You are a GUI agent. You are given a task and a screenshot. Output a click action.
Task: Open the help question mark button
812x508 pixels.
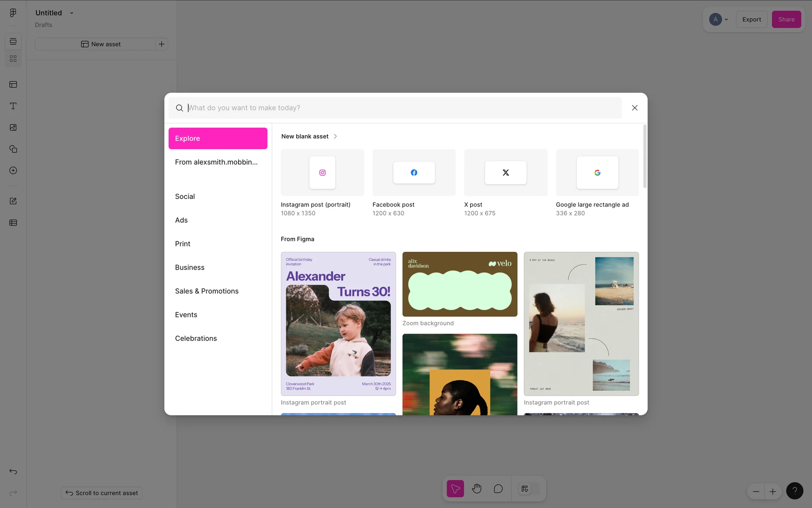tap(794, 491)
